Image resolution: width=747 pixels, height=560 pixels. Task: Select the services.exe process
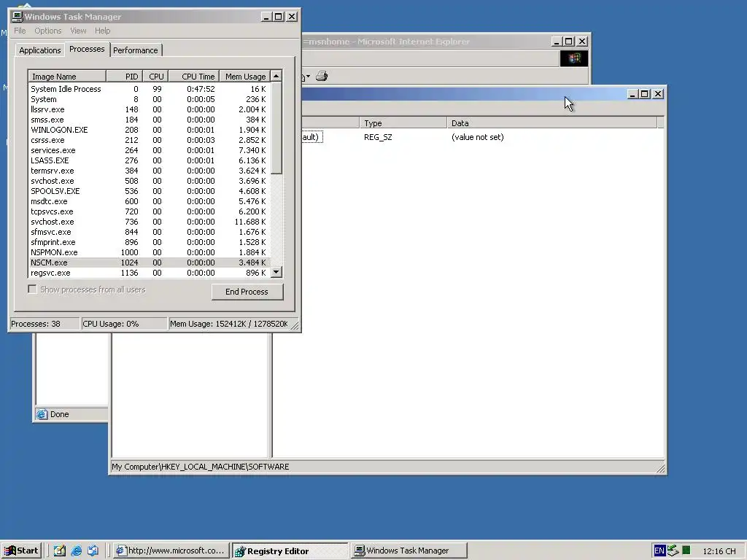click(149, 150)
